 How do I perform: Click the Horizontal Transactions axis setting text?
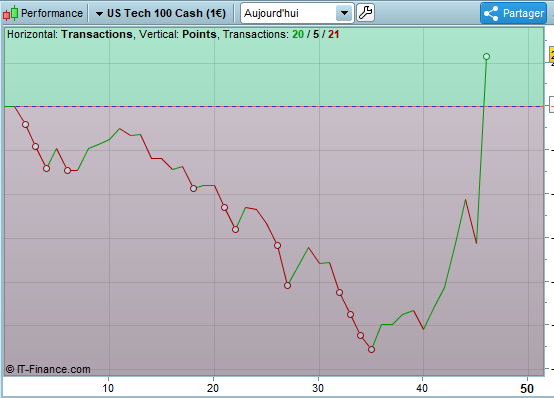(x=70, y=34)
